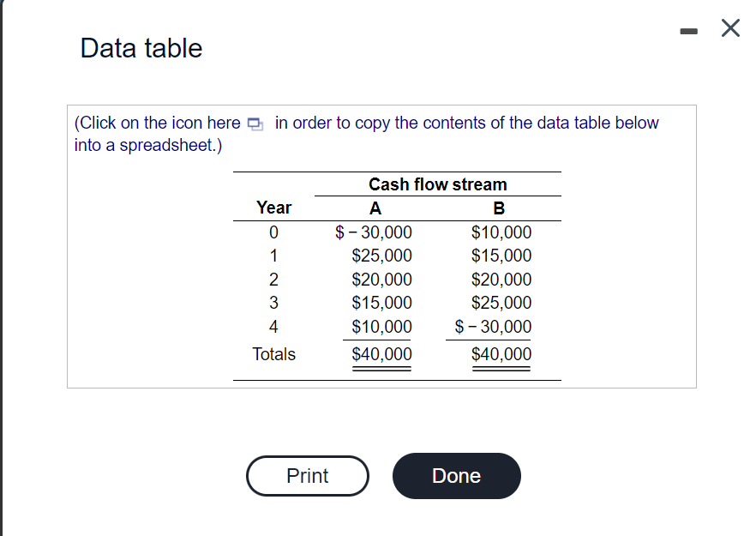Click the Done button
The width and height of the screenshot is (756, 536).
456,476
